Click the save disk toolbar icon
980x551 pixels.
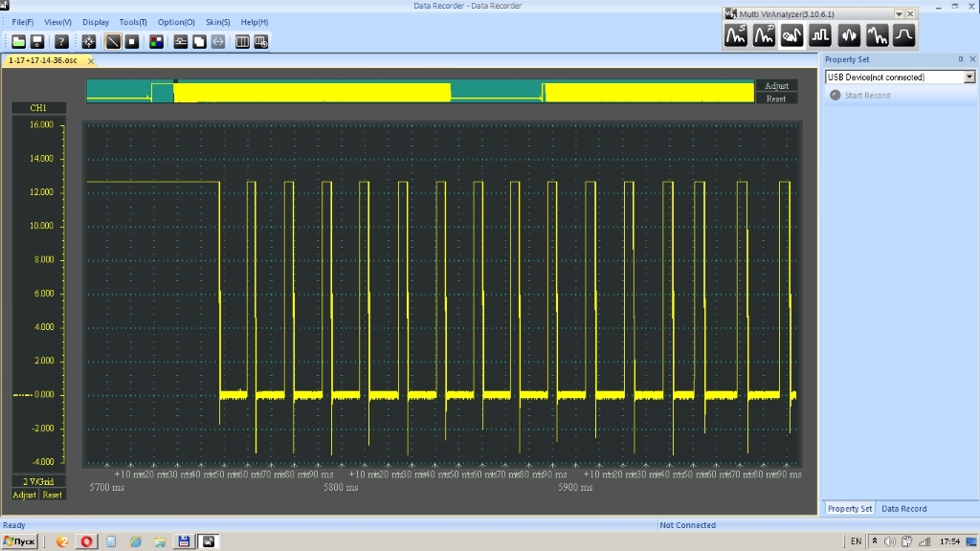[37, 42]
